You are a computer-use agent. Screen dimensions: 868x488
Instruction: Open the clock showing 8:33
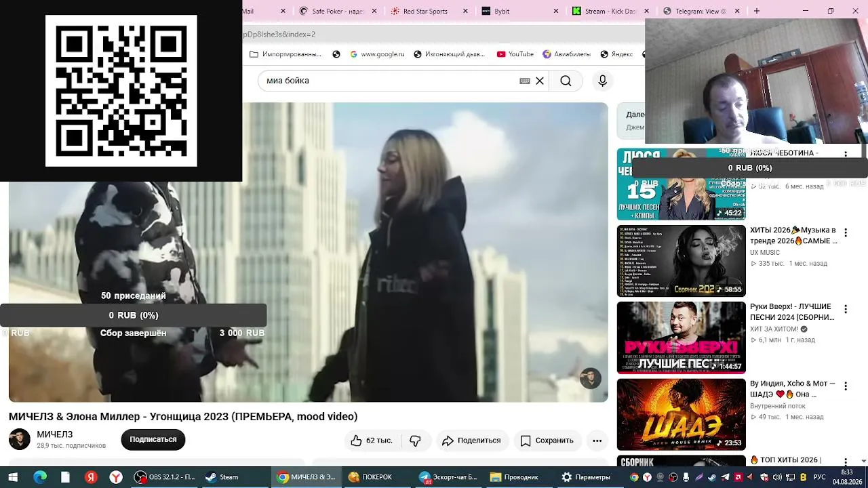pos(847,477)
